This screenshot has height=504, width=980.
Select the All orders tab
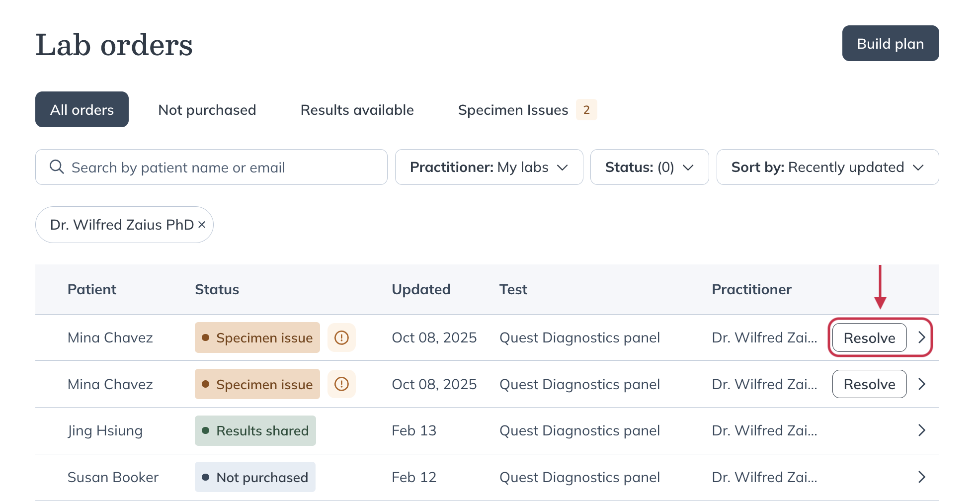pyautogui.click(x=82, y=109)
